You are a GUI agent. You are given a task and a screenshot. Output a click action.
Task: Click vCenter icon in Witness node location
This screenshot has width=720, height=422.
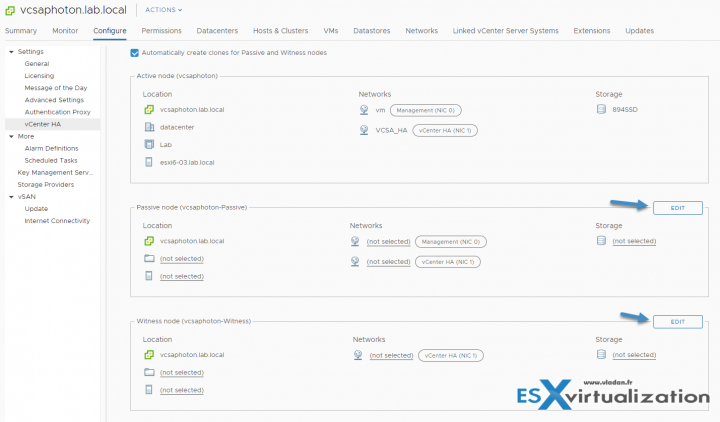[x=149, y=355]
